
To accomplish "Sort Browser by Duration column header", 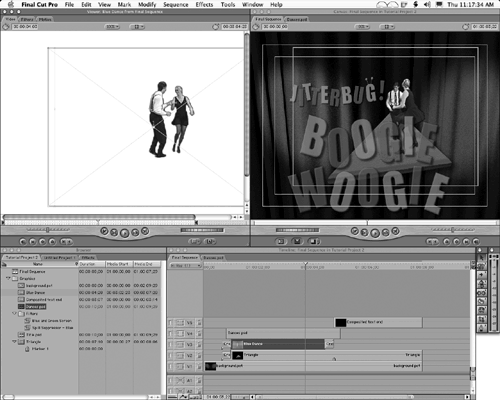I will tap(91, 264).
